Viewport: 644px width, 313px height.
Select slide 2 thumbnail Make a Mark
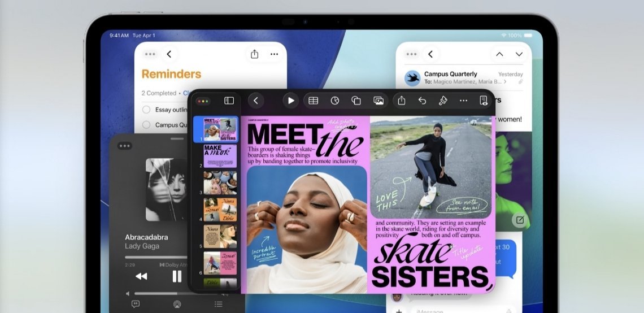pos(220,156)
